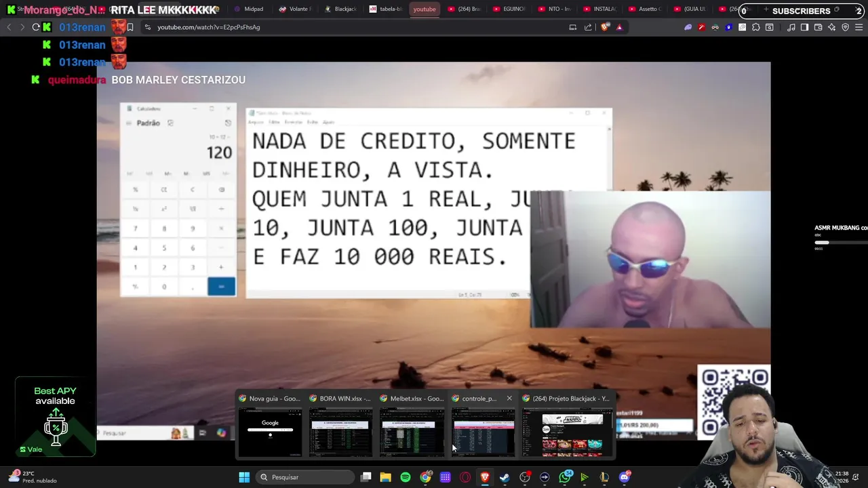Open Discord from the taskbar
The height and width of the screenshot is (488, 868).
click(625, 477)
